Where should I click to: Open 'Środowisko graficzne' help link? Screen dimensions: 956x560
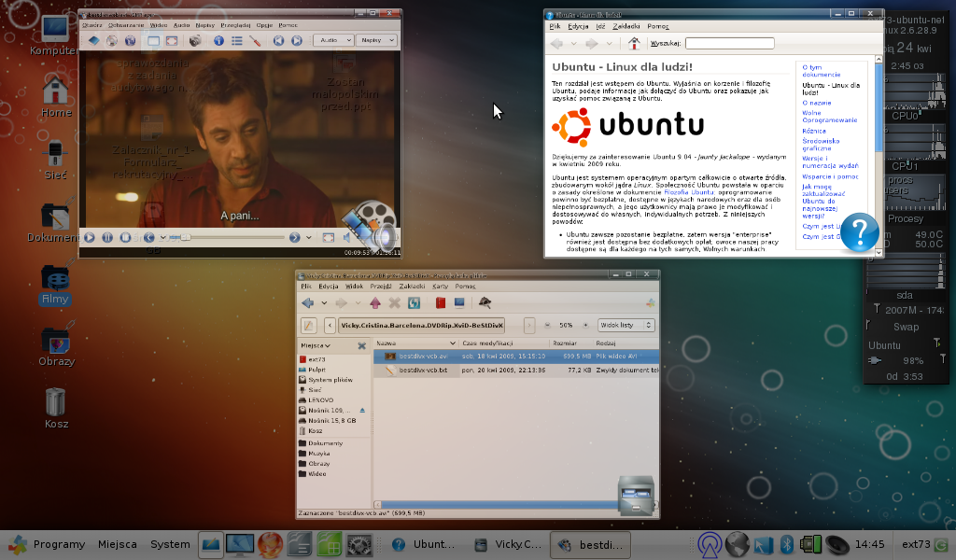tap(821, 145)
